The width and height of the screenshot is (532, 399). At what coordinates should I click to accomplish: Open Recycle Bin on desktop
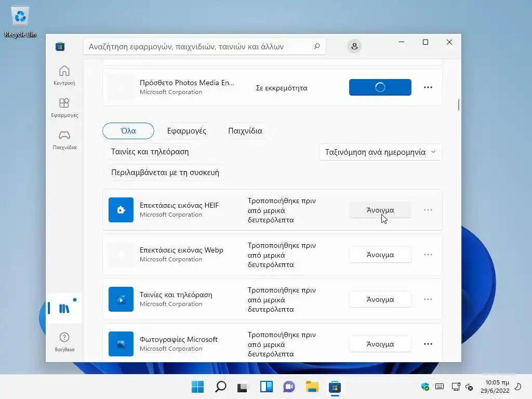[20, 22]
